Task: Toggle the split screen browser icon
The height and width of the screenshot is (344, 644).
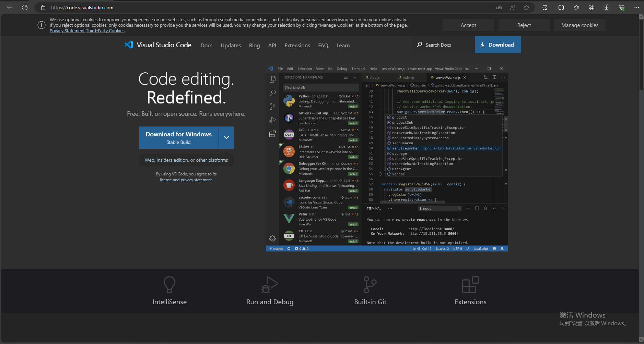Action: (561, 7)
